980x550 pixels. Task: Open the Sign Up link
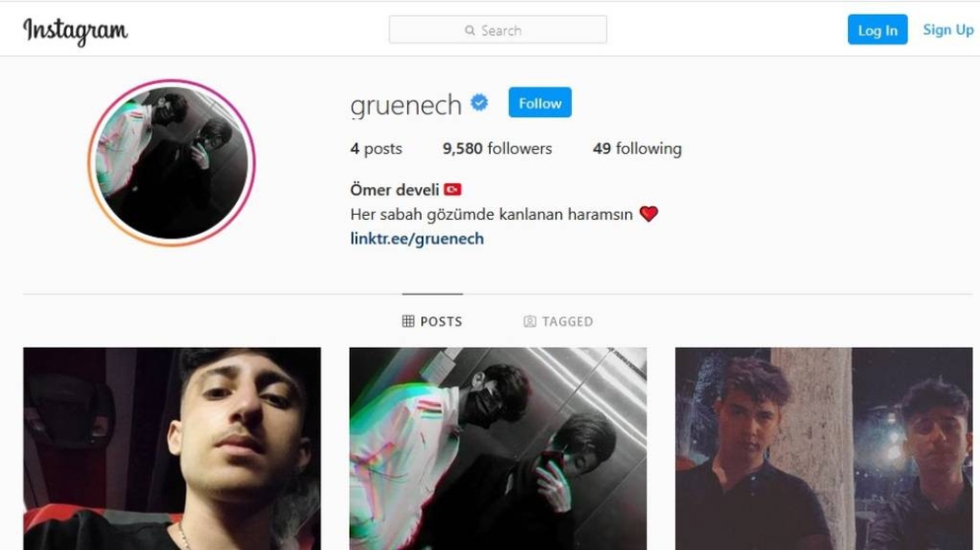click(x=948, y=30)
